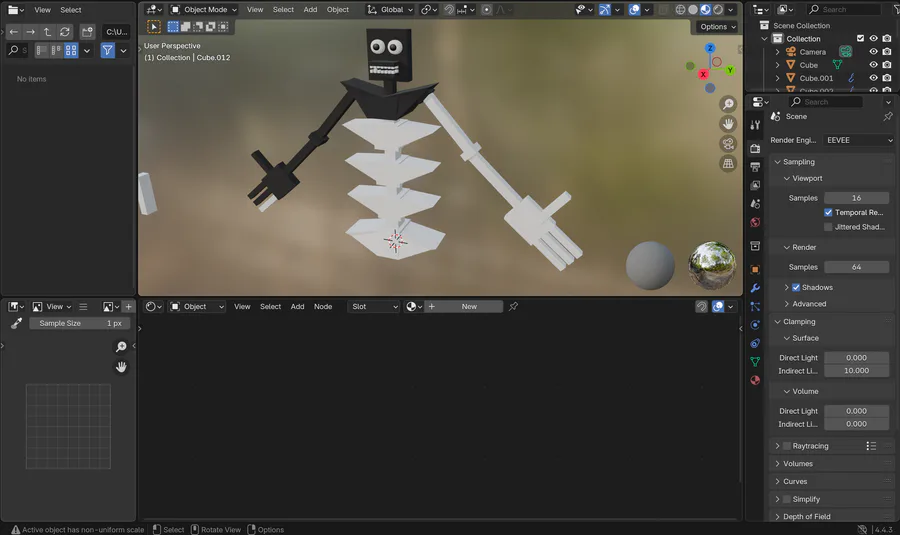Hide Camera in viewport via eye icon
Image resolution: width=900 pixels, height=535 pixels.
pyautogui.click(x=874, y=52)
